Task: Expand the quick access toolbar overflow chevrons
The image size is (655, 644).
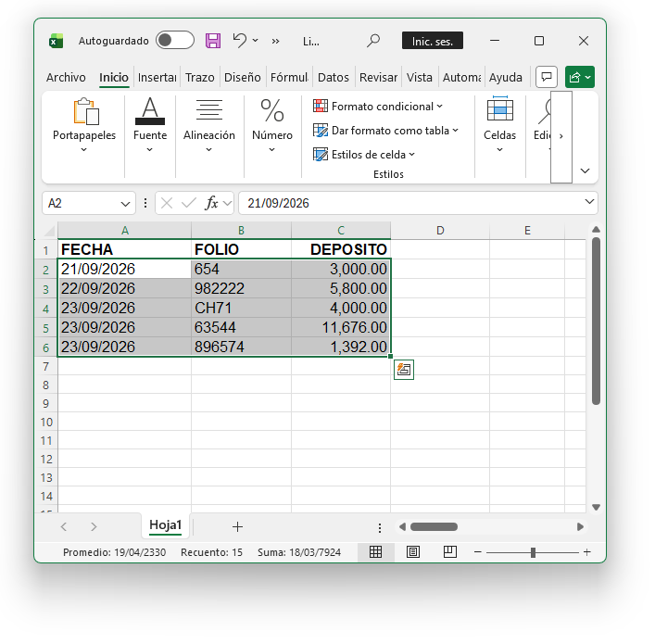Action: (x=275, y=41)
